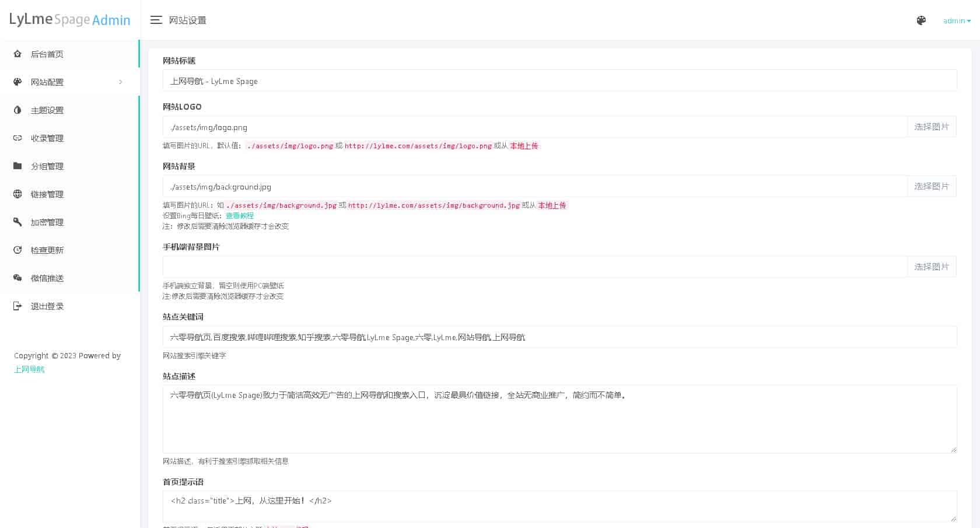Click the globe icon beside 链接管理
Image resolution: width=980 pixels, height=528 pixels.
(x=17, y=194)
